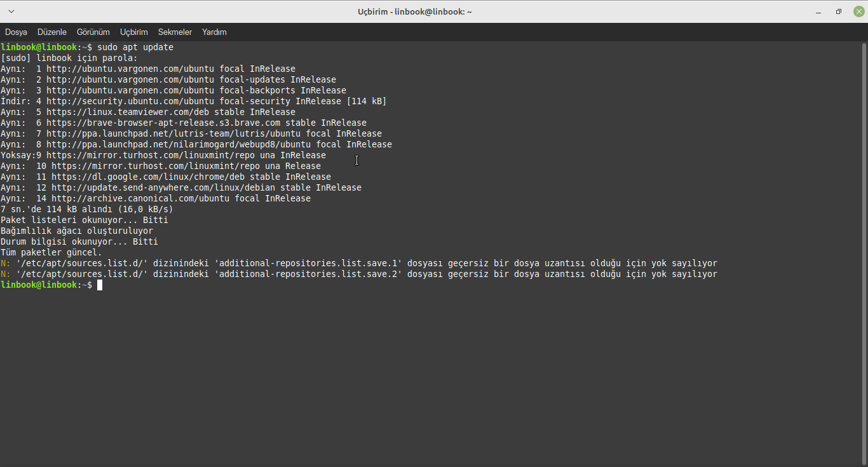This screenshot has height=467, width=868.
Task: Open the Düzenle menu
Action: click(52, 32)
